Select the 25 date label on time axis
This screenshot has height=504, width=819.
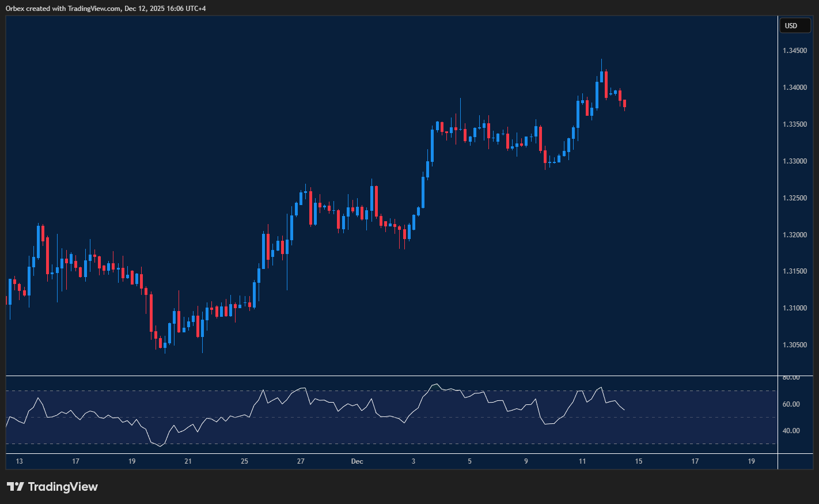pos(244,461)
